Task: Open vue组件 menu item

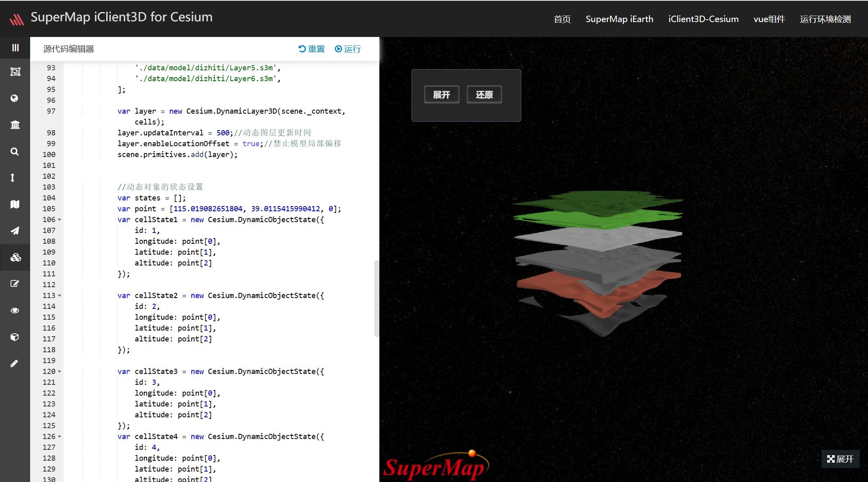Action: [x=769, y=19]
